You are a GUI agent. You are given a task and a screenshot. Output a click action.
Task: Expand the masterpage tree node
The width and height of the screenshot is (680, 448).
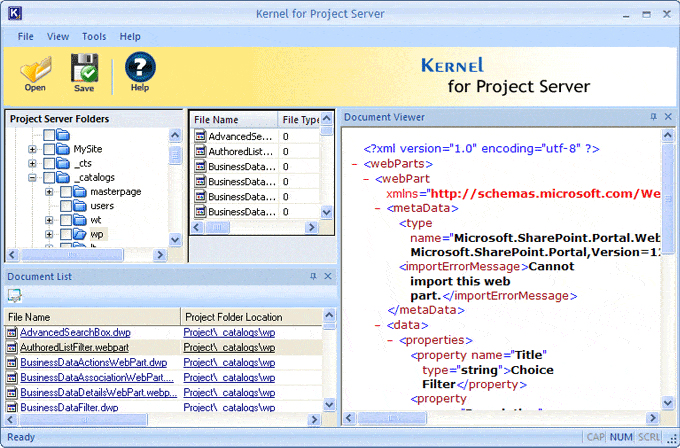tap(49, 192)
